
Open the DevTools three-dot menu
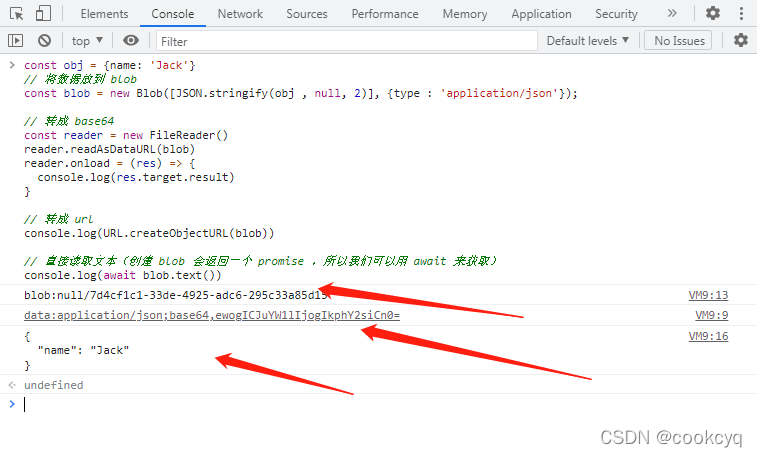tap(741, 14)
